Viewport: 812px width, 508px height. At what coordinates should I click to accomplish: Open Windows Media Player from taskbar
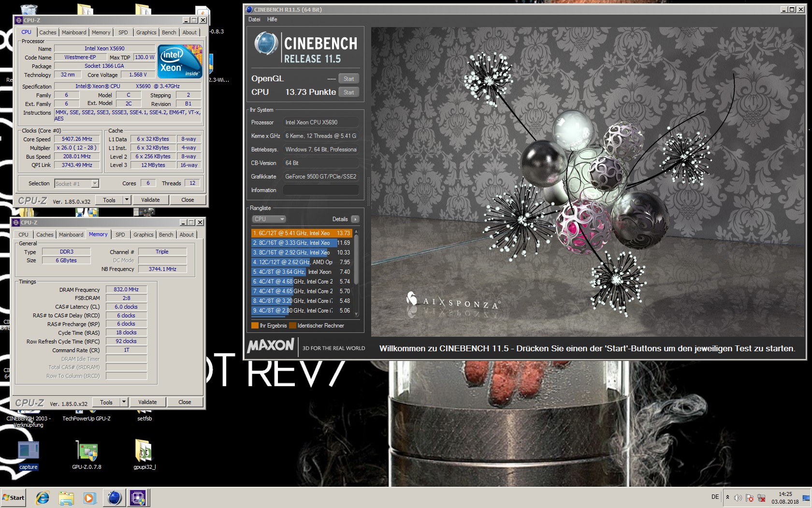coord(89,497)
